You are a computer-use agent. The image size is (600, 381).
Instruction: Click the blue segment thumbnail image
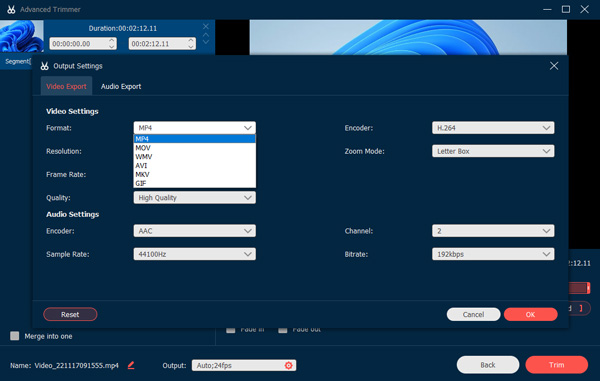pyautogui.click(x=22, y=36)
